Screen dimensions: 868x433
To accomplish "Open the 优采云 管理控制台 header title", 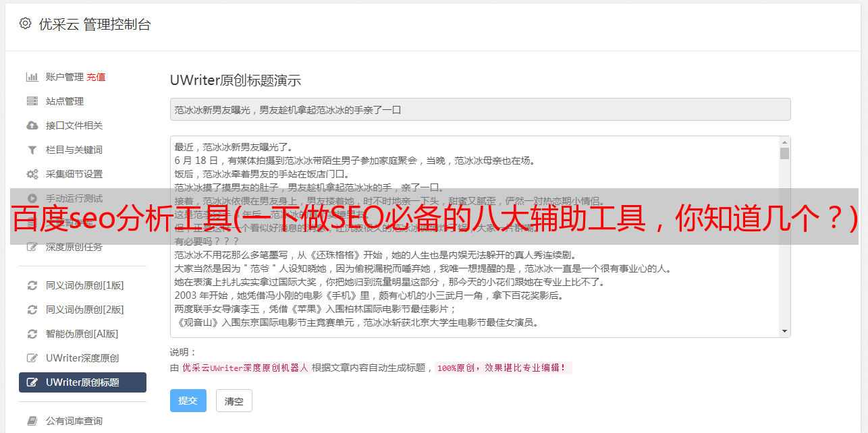I will coord(94,24).
